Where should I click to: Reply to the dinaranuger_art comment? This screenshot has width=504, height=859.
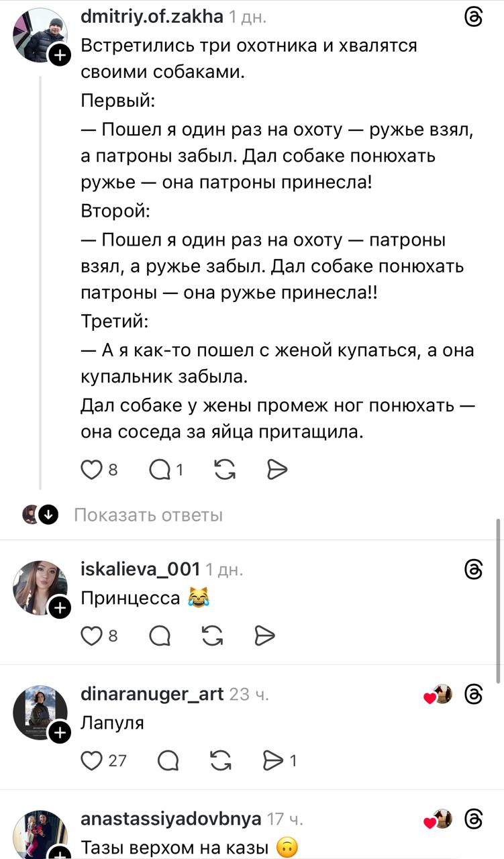click(168, 760)
